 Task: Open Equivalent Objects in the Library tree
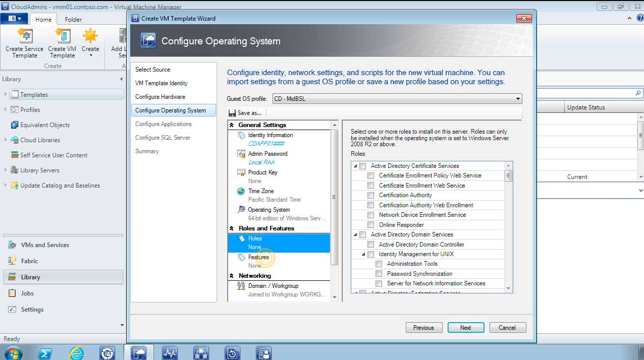point(45,125)
